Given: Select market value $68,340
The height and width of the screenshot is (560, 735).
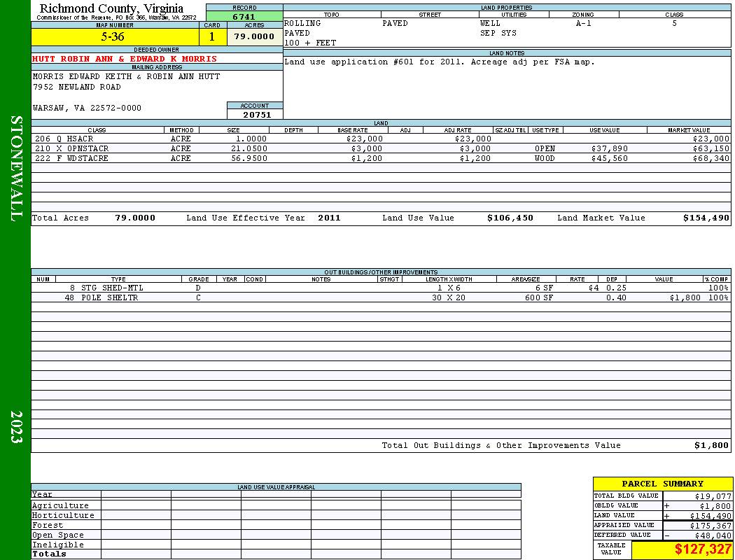Looking at the screenshot, I should [711, 158].
